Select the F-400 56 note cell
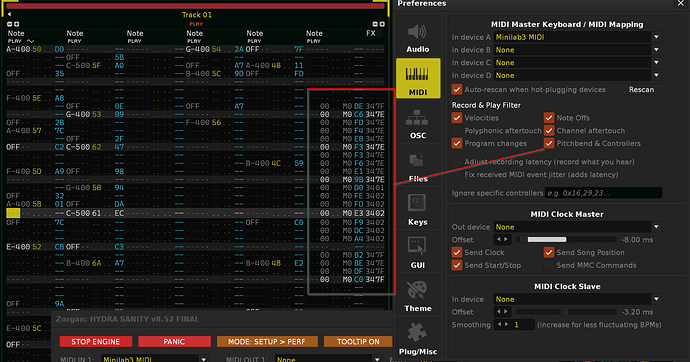The height and width of the screenshot is (362, 690). pyautogui.click(x=203, y=123)
